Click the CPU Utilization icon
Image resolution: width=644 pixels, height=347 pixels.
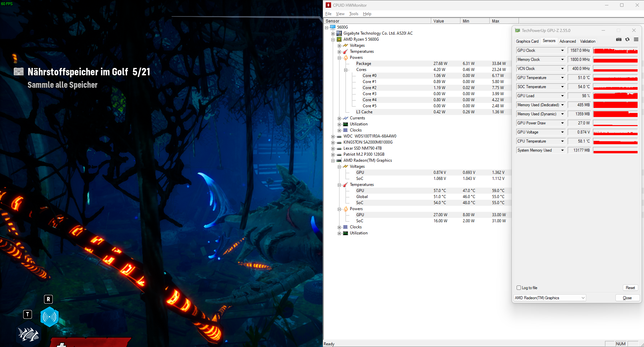(x=346, y=124)
